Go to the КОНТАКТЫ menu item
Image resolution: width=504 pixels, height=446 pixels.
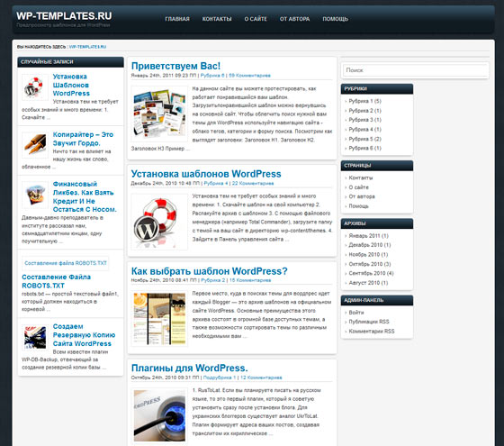tap(217, 19)
